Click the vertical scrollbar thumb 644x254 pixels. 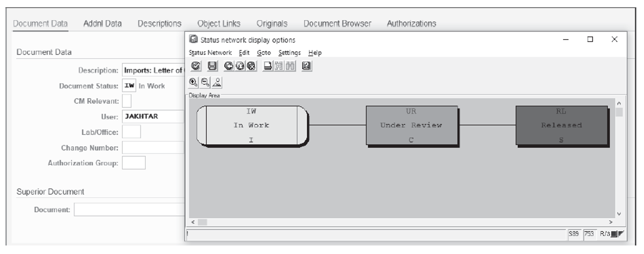pyautogui.click(x=619, y=112)
